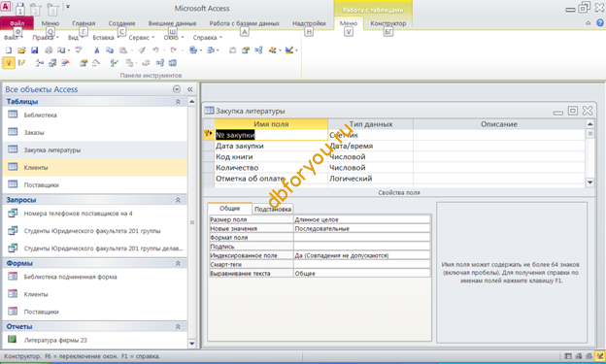Image resolution: width=606 pixels, height=364 pixels.
Task: Click the primary key row selector of № закупки
Action: pyautogui.click(x=209, y=135)
